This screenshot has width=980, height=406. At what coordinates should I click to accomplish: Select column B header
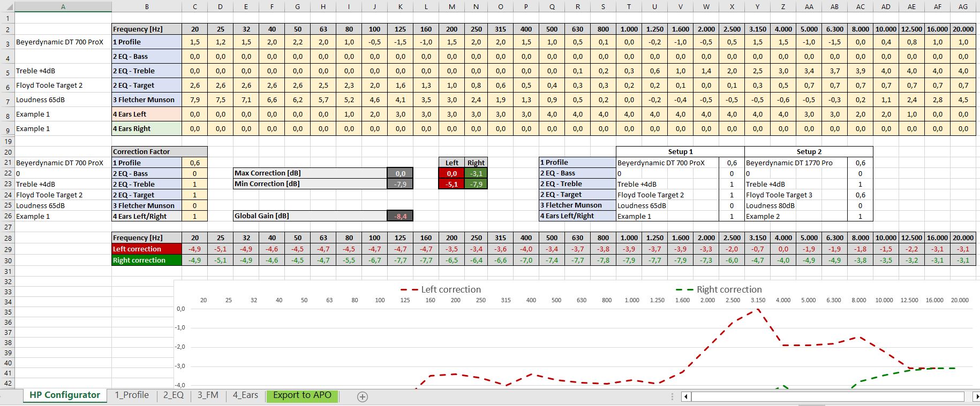(147, 7)
